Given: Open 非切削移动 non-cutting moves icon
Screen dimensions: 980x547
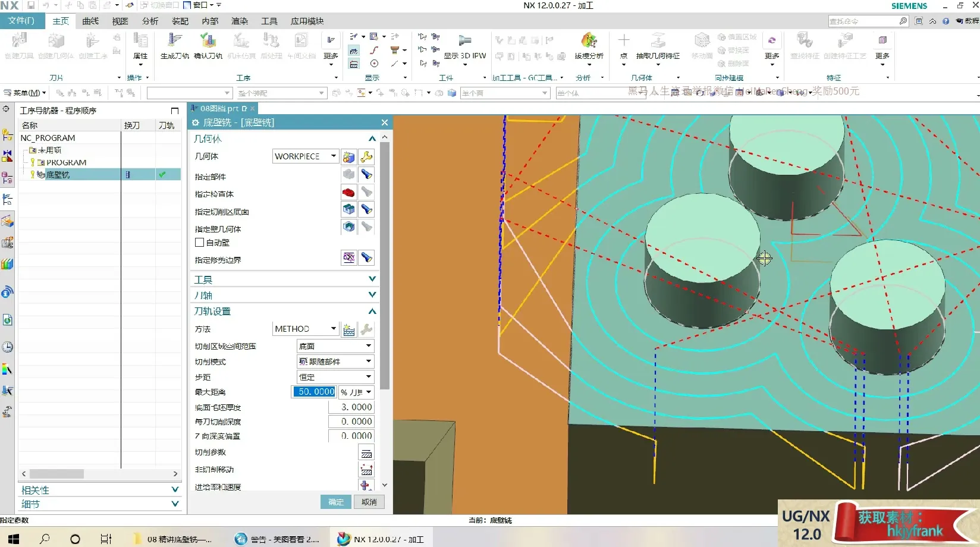Looking at the screenshot, I should click(366, 470).
